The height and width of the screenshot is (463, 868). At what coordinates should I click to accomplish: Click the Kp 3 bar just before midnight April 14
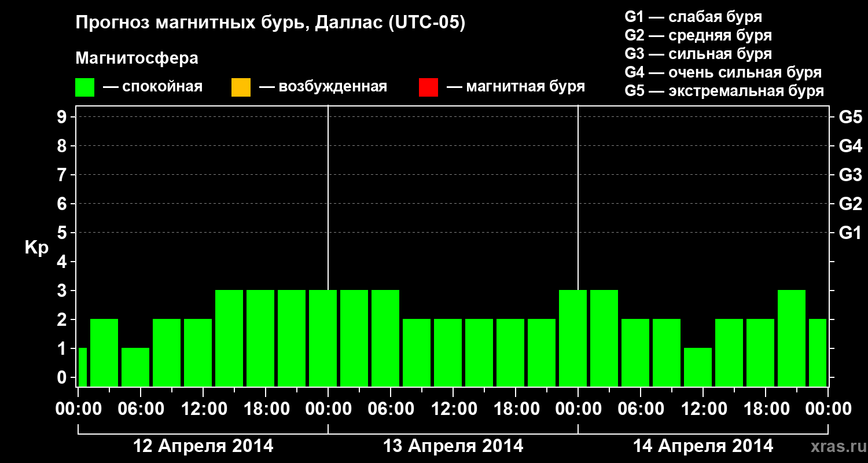tap(573, 338)
